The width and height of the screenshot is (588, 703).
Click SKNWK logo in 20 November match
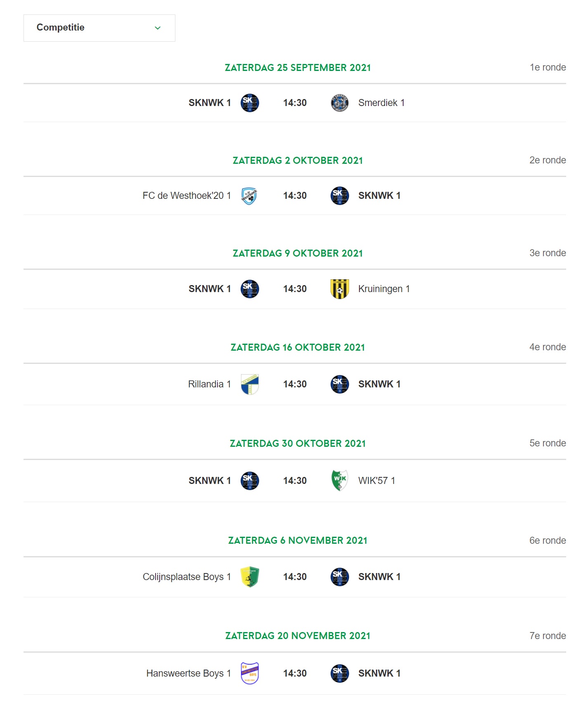340,673
